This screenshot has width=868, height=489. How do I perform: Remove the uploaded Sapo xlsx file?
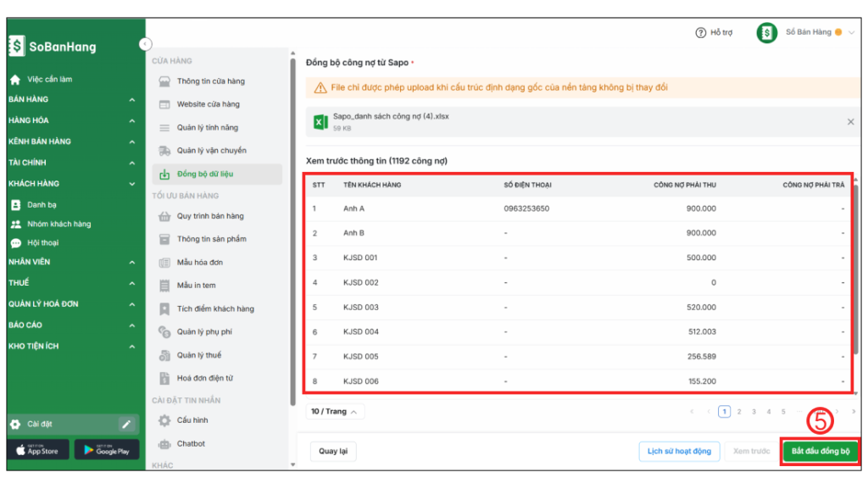point(850,122)
